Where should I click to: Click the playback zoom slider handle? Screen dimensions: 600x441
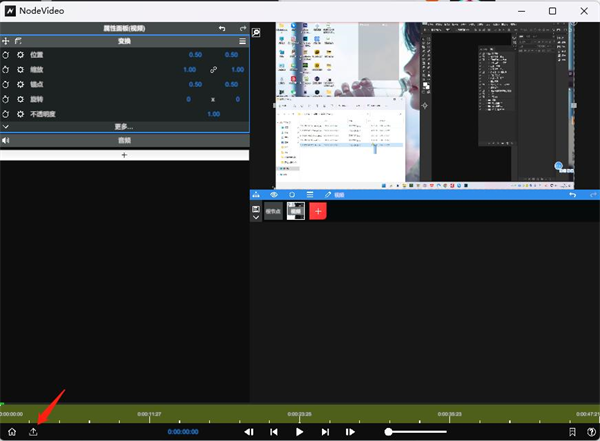coord(388,432)
